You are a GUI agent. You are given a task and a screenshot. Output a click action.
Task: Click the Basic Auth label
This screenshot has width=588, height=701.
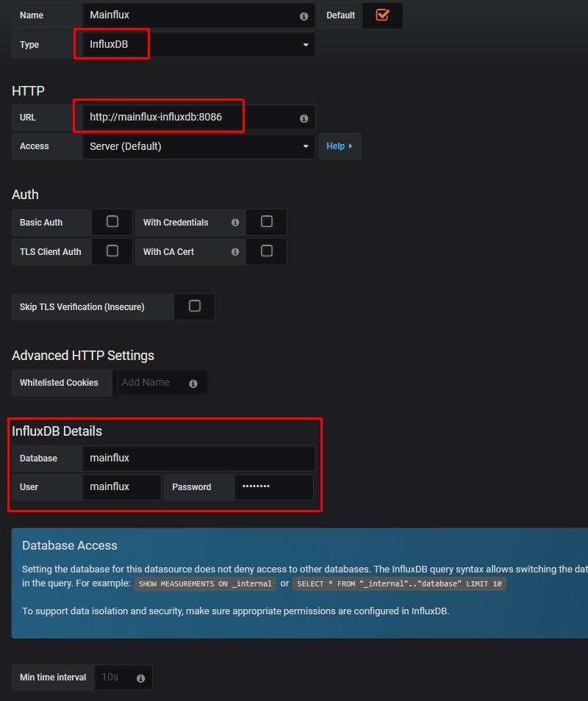pyautogui.click(x=41, y=223)
